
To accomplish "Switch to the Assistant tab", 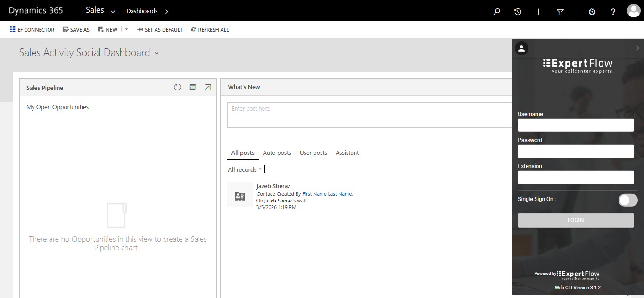I will (x=347, y=153).
